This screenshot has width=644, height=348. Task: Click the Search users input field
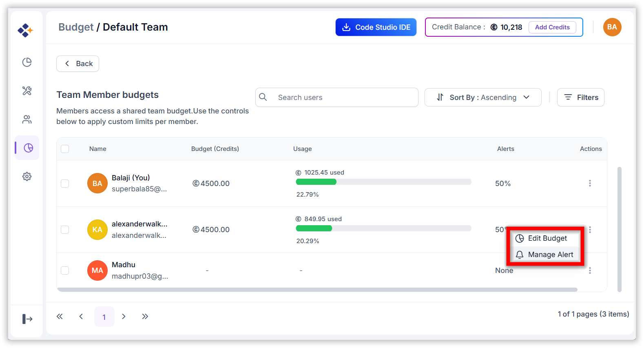pyautogui.click(x=337, y=97)
